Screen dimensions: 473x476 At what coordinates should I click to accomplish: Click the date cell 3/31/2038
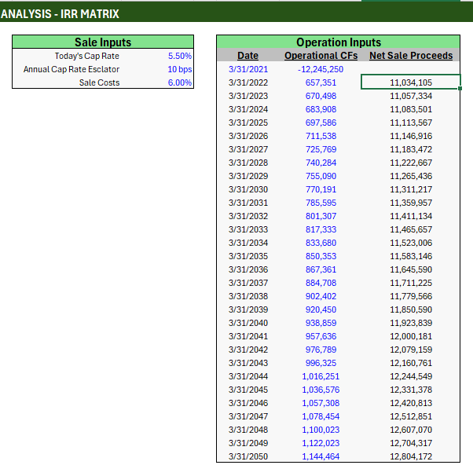pos(248,296)
